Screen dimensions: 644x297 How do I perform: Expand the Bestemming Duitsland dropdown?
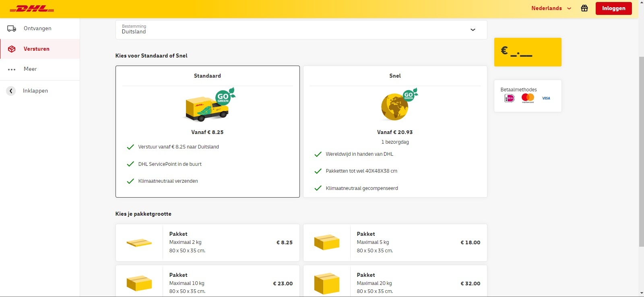pyautogui.click(x=301, y=29)
